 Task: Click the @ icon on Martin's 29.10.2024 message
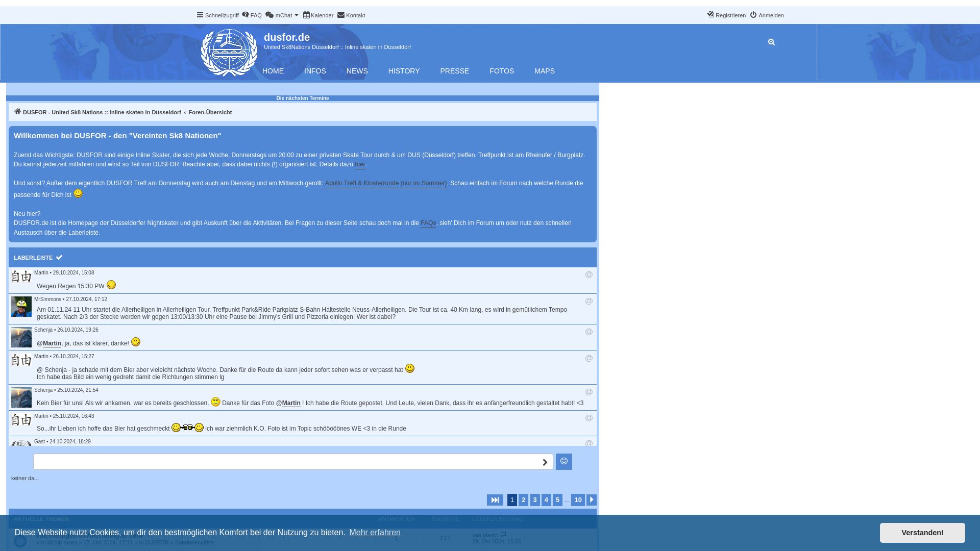[x=589, y=274]
